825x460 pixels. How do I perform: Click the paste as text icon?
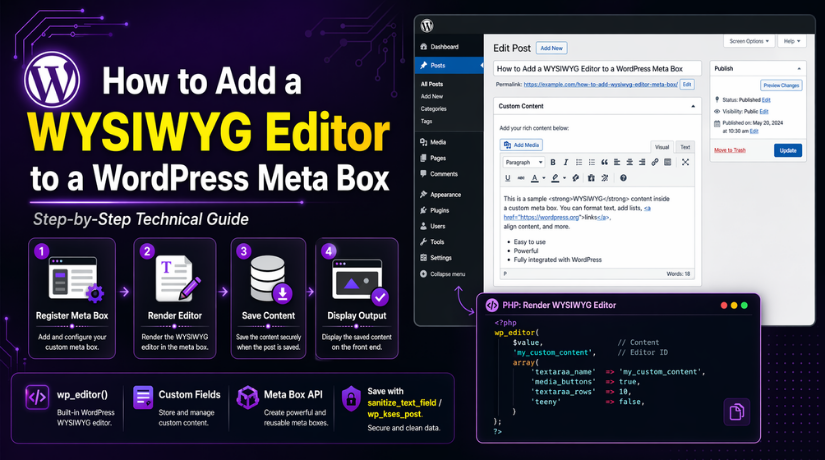(591, 178)
